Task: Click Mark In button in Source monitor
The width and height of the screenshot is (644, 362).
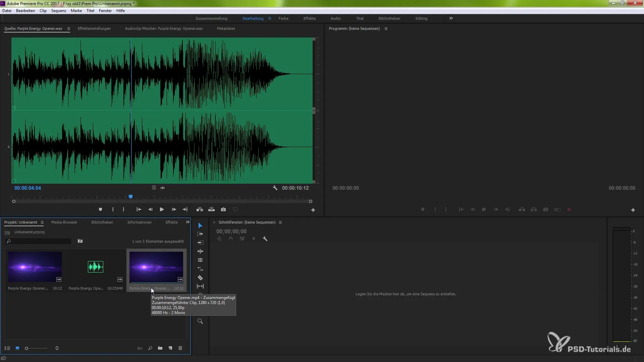Action: point(113,209)
